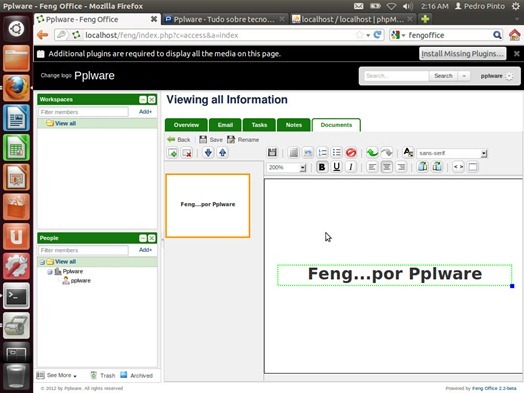Minimize the Workspaces panel
This screenshot has width=524, height=393.
pyautogui.click(x=143, y=100)
